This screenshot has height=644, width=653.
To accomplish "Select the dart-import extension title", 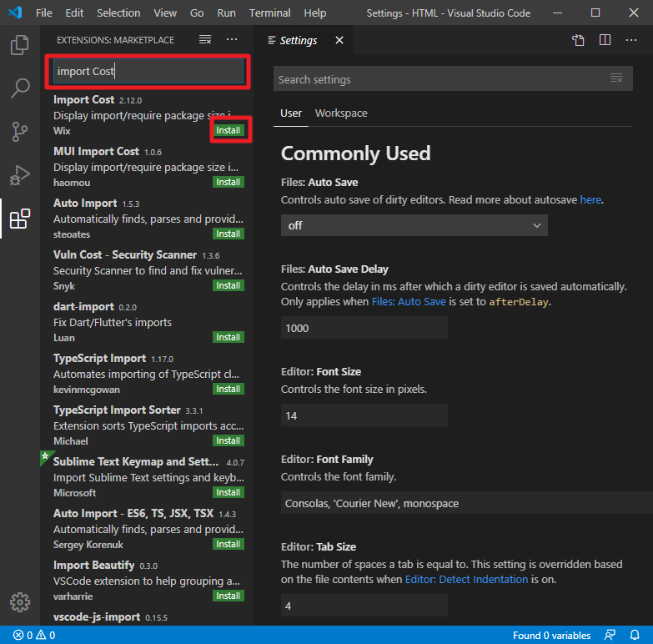I will click(83, 307).
